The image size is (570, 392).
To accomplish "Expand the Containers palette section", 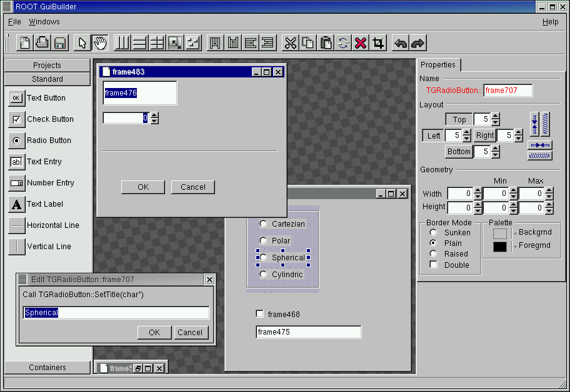I will (47, 368).
